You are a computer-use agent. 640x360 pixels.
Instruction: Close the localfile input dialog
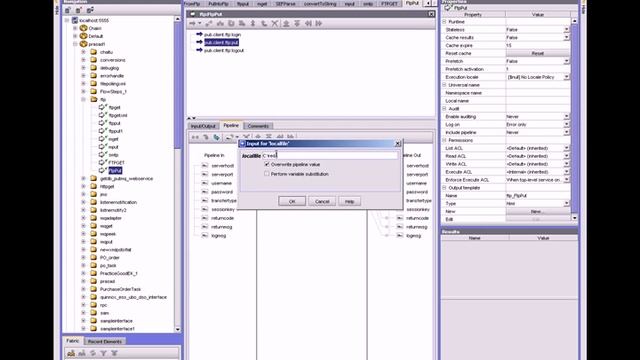pyautogui.click(x=398, y=144)
